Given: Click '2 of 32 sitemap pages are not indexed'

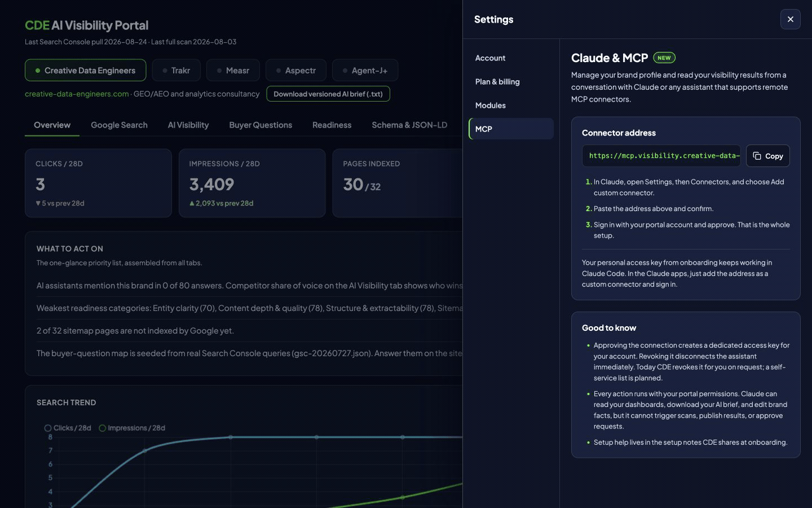Looking at the screenshot, I should (135, 331).
